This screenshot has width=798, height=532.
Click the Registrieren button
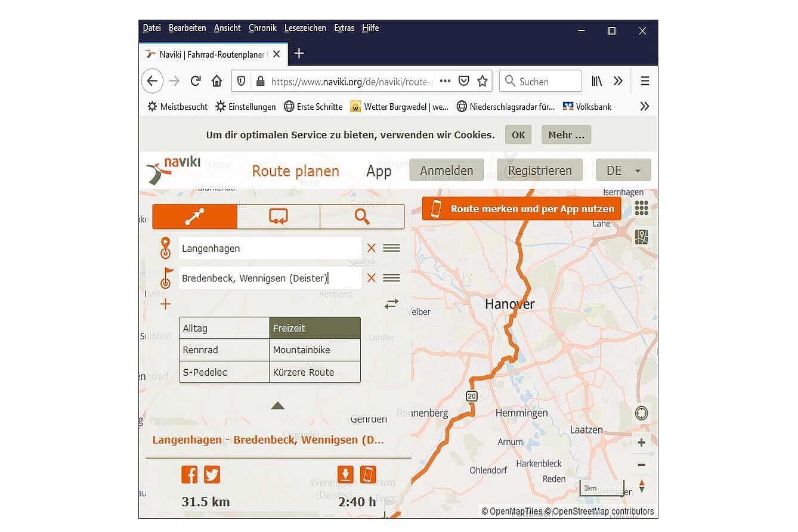pyautogui.click(x=540, y=171)
